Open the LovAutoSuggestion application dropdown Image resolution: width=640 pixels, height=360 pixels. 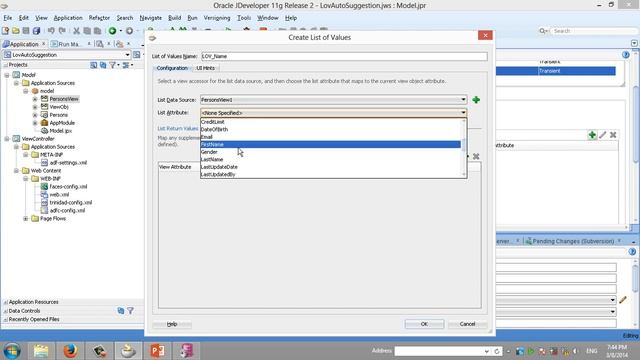(127, 55)
